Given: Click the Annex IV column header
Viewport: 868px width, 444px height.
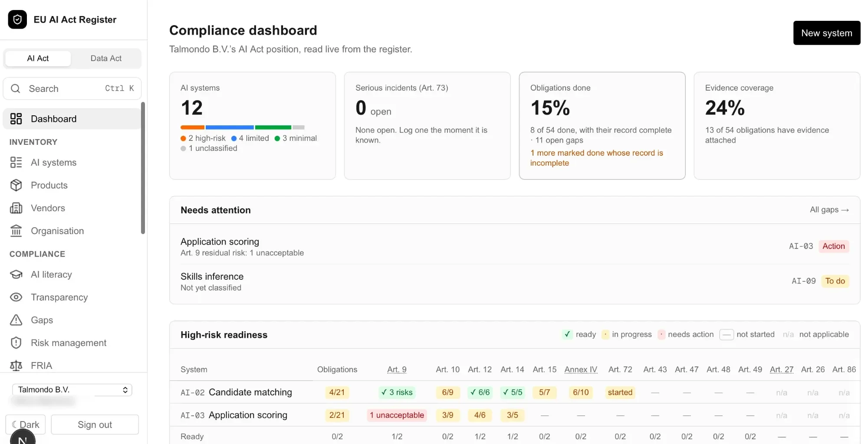Looking at the screenshot, I should 581,369.
